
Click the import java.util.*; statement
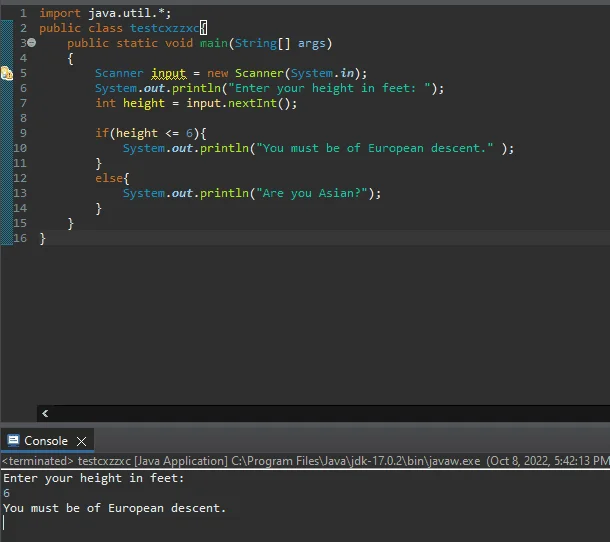coord(105,14)
